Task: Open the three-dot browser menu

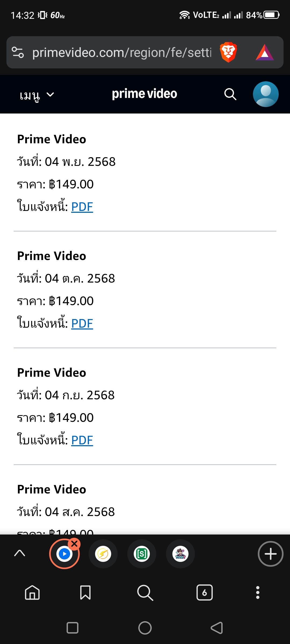Action: [258, 592]
